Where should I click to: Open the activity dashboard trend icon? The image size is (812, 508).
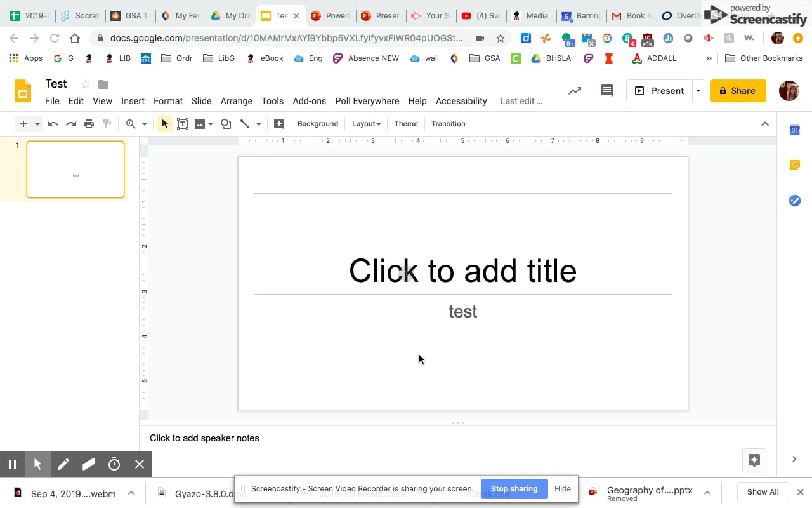(575, 91)
